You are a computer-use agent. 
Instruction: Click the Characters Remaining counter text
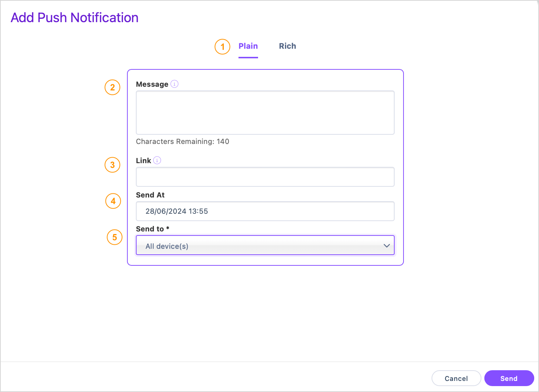tap(182, 141)
